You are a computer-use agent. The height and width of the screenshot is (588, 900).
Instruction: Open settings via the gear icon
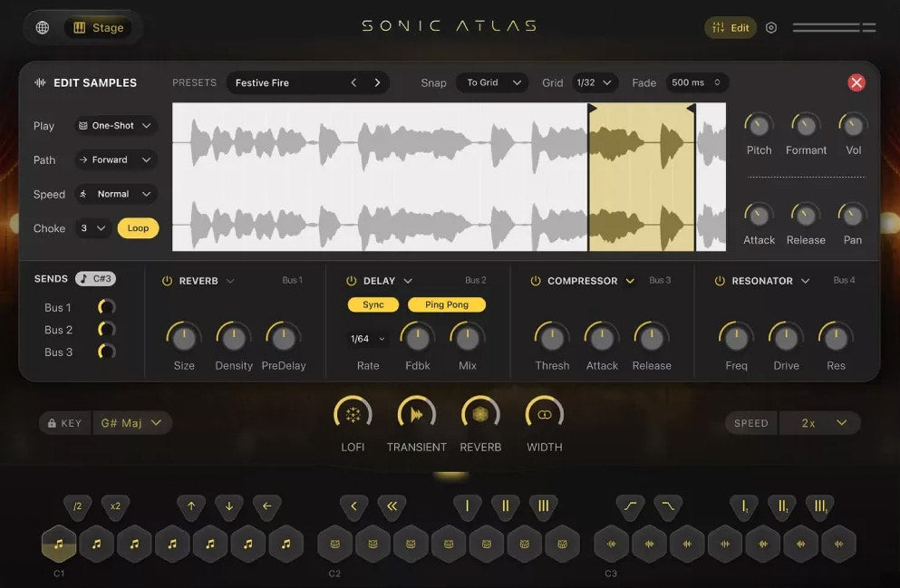tap(771, 27)
